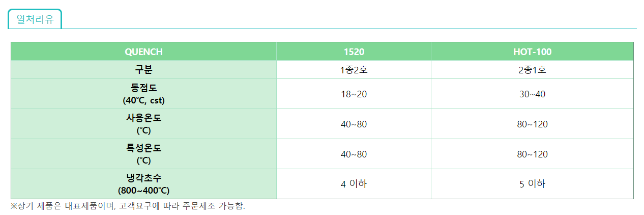Image resolution: width=644 pixels, height=215 pixels.
Task: Select the 5 이하 cell
Action: click(x=532, y=184)
